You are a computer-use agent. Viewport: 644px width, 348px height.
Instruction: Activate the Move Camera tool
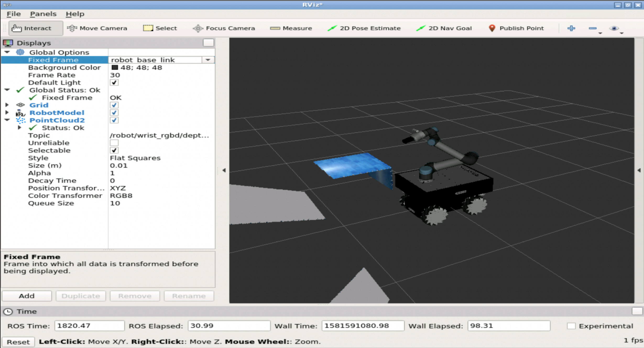[97, 28]
